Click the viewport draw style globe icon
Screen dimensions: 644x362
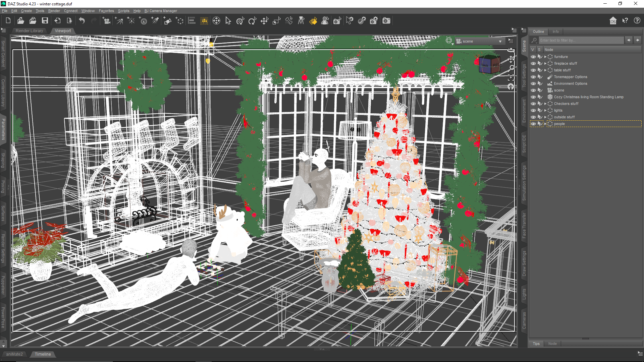click(449, 41)
